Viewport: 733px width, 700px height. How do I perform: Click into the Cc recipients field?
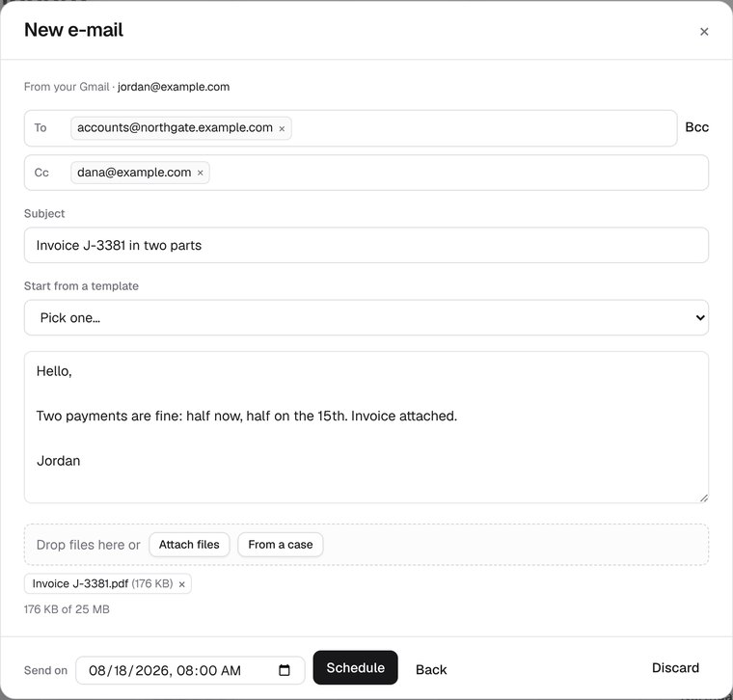(366, 173)
